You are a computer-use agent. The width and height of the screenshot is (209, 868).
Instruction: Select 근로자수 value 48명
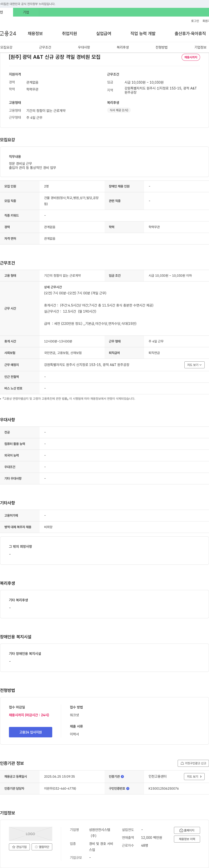[x=145, y=845]
